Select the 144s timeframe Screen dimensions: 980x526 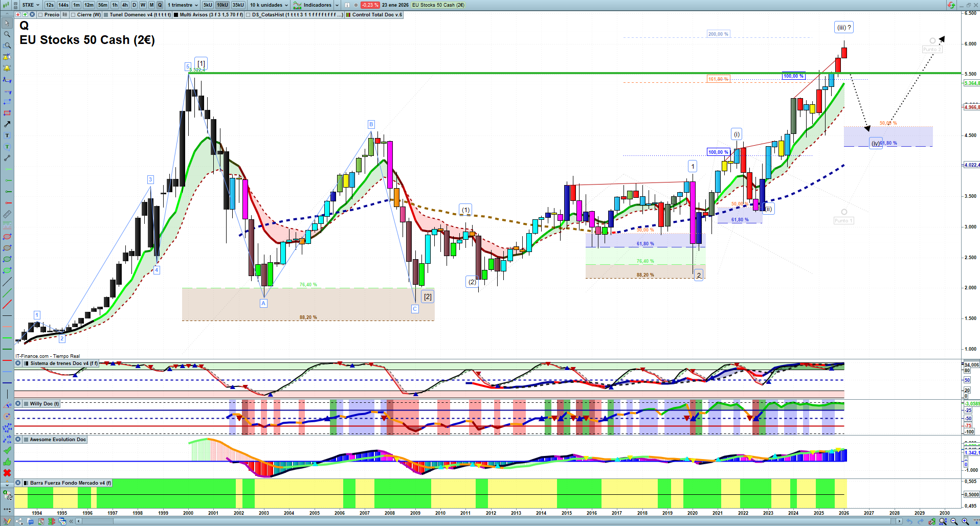coord(63,5)
